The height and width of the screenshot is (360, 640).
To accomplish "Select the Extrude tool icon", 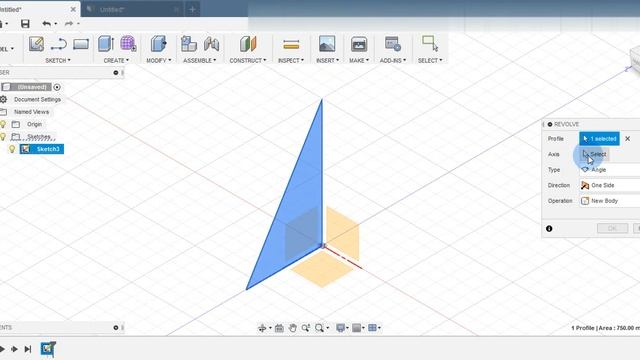I will (x=106, y=44).
